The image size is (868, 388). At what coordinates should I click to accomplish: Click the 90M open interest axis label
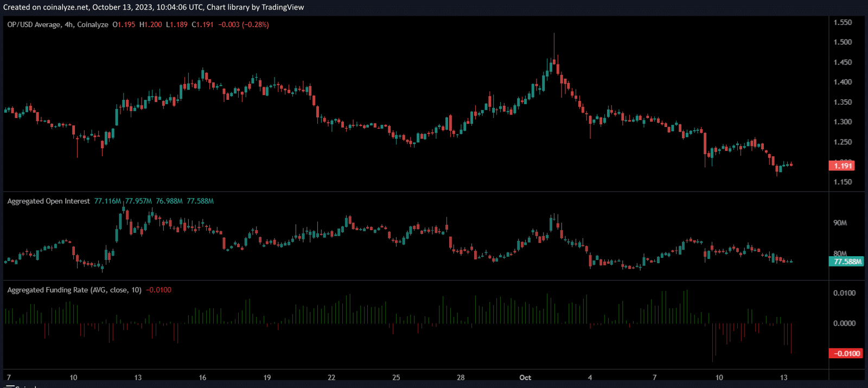[840, 223]
